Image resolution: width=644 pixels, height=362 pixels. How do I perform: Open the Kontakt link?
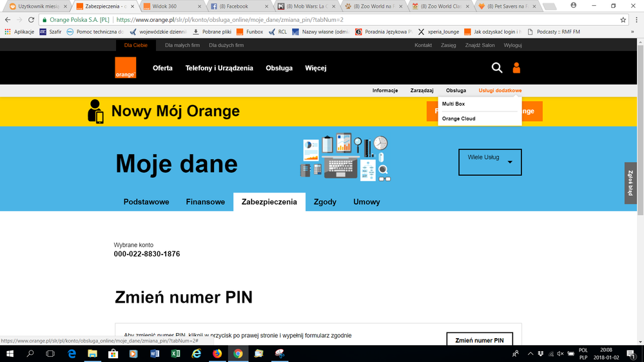pos(423,45)
